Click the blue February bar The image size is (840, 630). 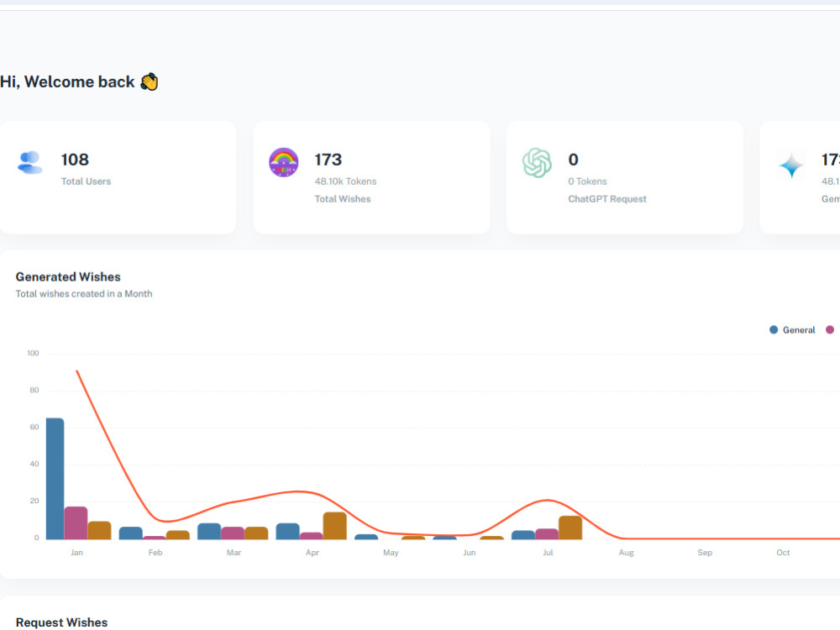pos(131,533)
